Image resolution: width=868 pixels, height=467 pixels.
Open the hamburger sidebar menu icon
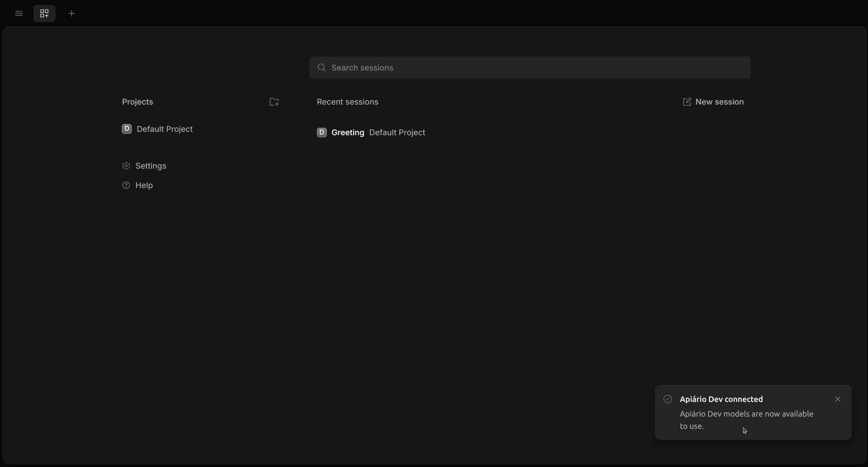[19, 14]
